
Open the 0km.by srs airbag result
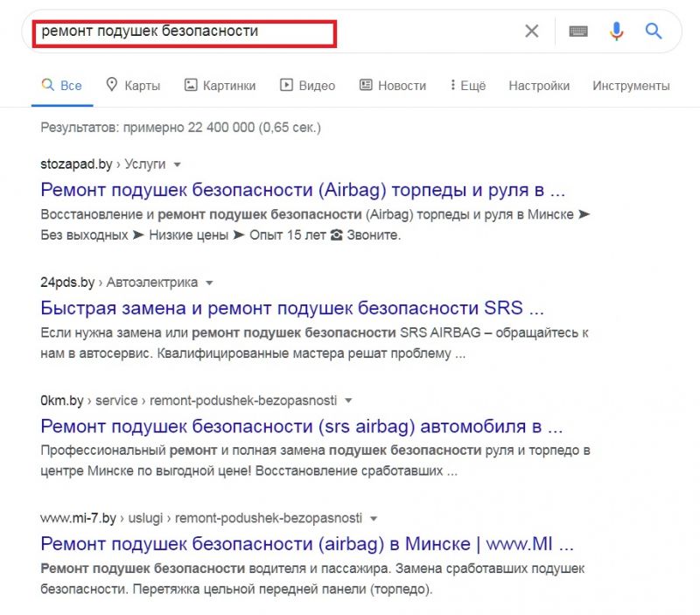(302, 426)
